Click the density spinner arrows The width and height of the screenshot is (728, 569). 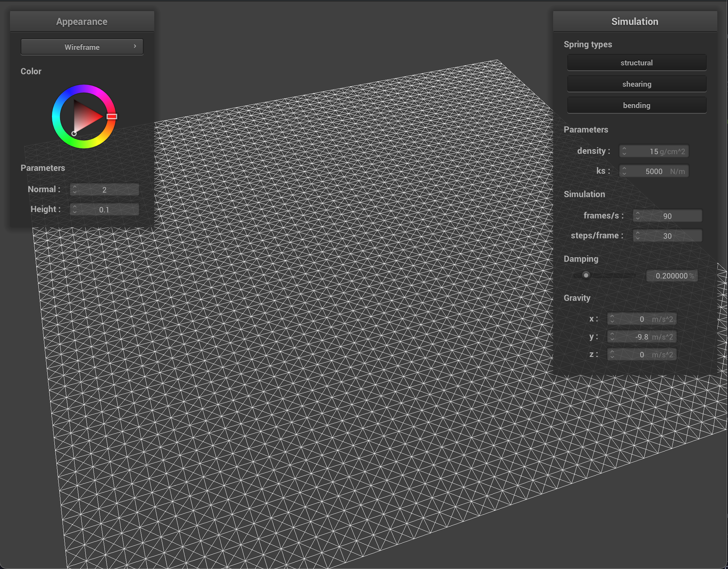[624, 151]
